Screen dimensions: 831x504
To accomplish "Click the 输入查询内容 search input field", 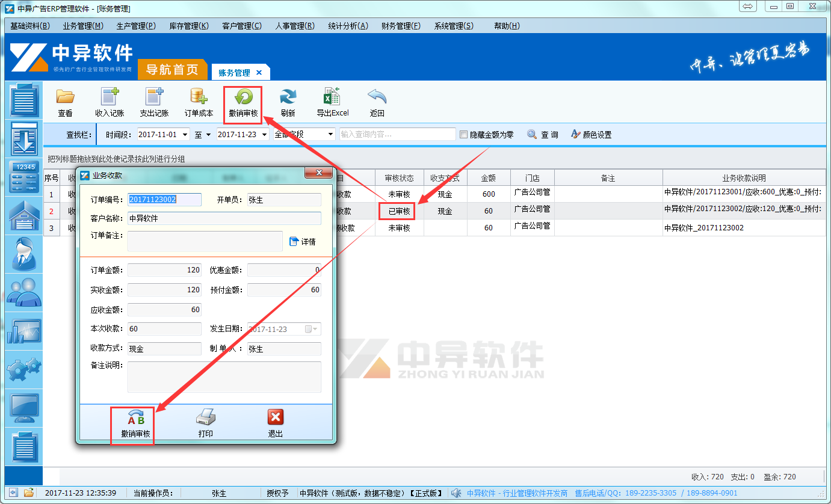I will pyautogui.click(x=397, y=135).
